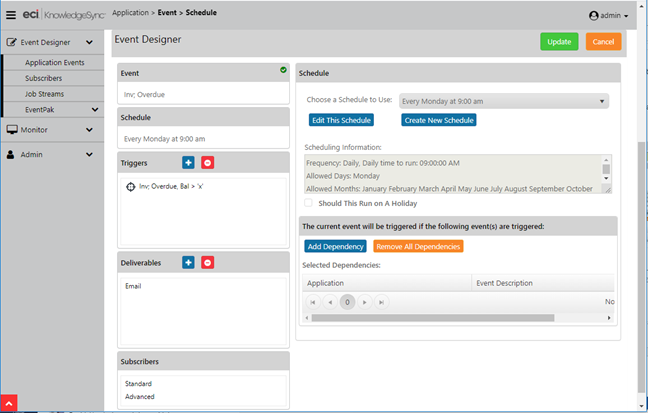The width and height of the screenshot is (648, 413).
Task: Add a deliverable with blue plus icon
Action: coord(188,263)
